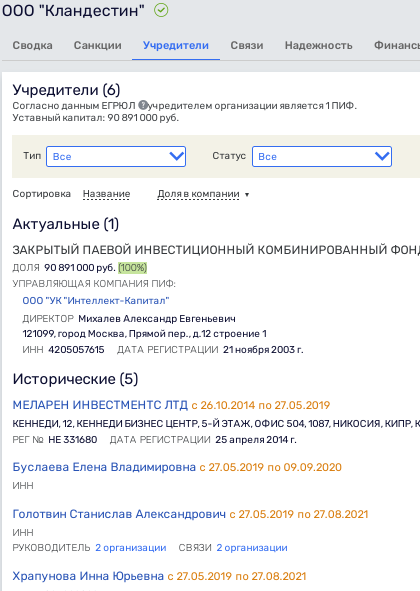Click director name Михалев Александр Евгеньевич

[x=157, y=319]
